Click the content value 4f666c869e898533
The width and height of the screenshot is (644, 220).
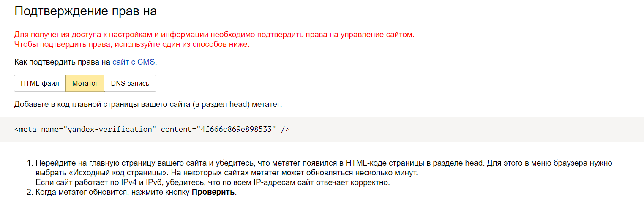pos(235,129)
